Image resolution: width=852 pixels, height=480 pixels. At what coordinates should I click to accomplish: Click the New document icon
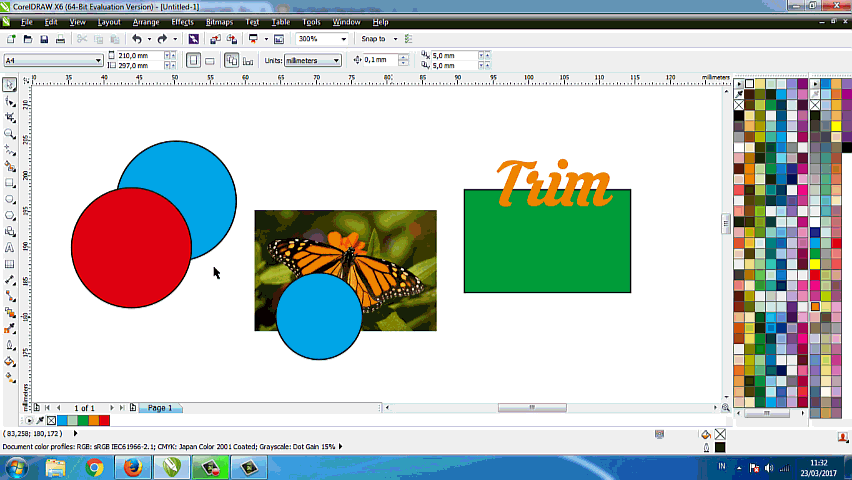tap(11, 39)
